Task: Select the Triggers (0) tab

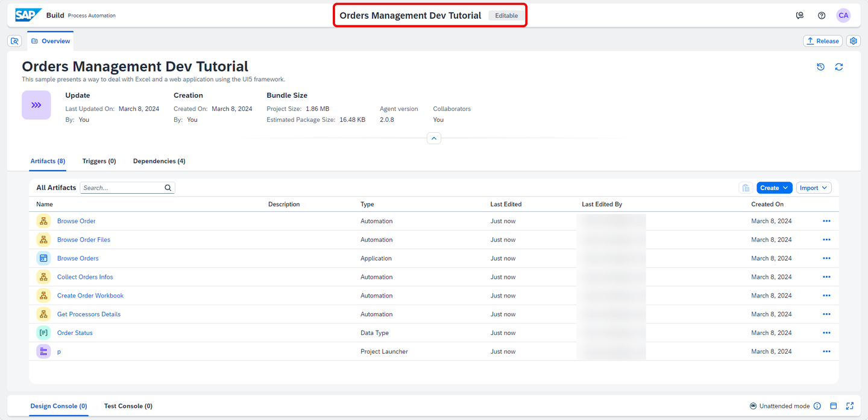Action: pyautogui.click(x=99, y=161)
